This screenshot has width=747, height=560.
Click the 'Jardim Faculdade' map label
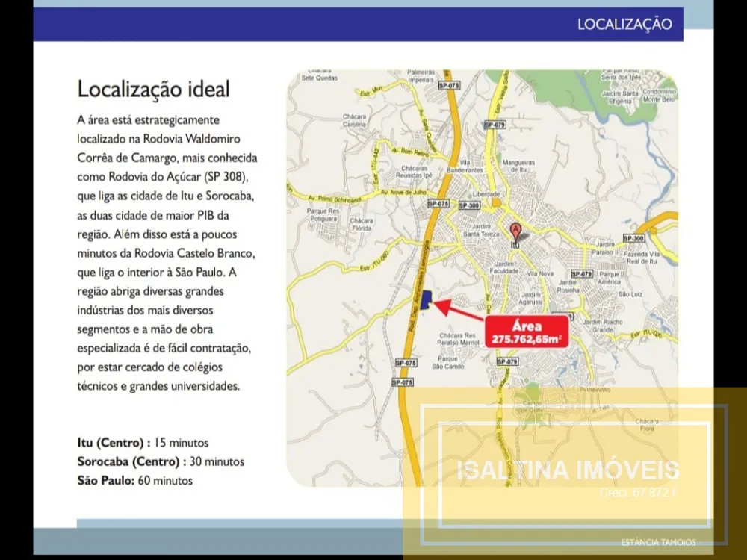[x=504, y=267]
